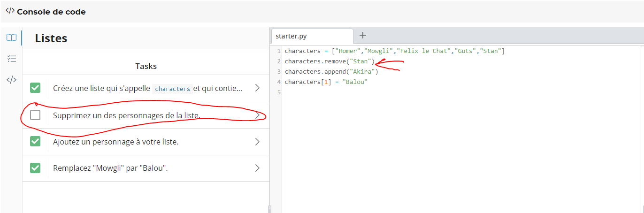
Task: Toggle the checked box for 'Créez une liste' task
Action: click(x=35, y=88)
